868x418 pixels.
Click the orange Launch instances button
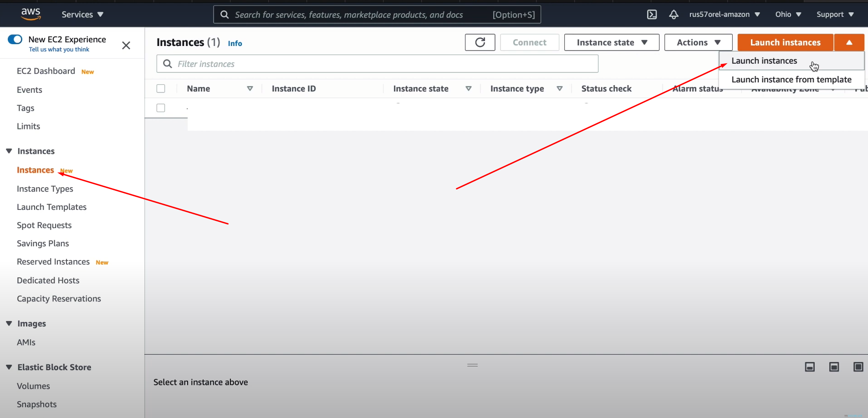[x=786, y=42]
